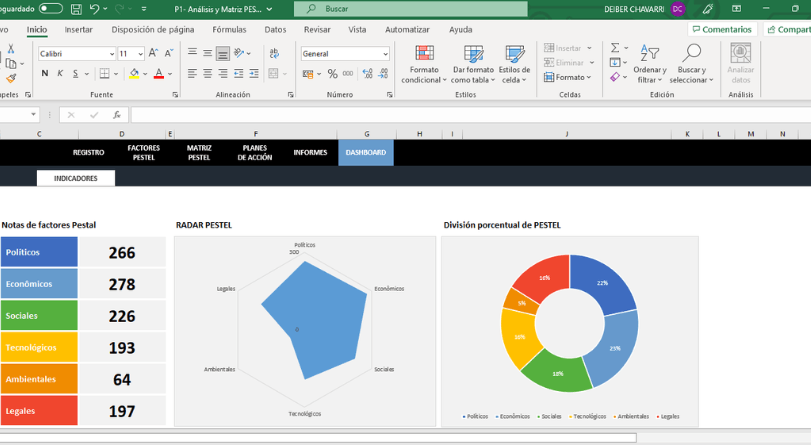Screen dimensions: 811x445
Task: Apply thousands separator 000 style
Action: pos(348,73)
